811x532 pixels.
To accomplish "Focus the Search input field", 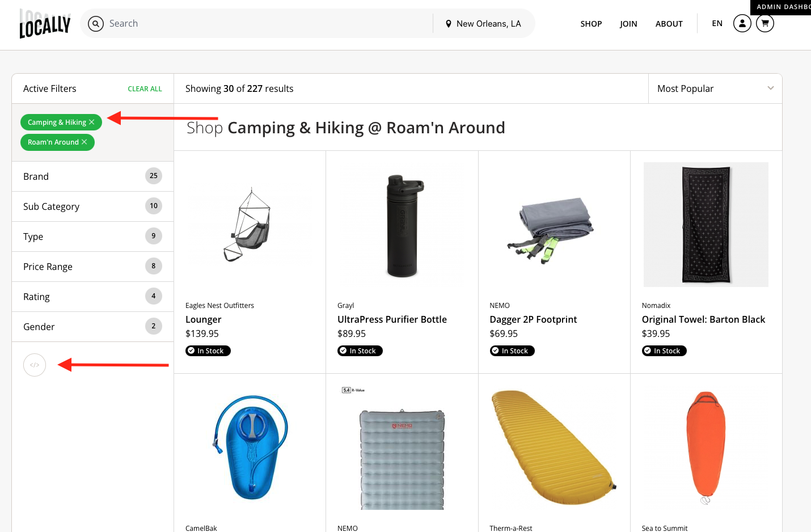I will [x=267, y=23].
